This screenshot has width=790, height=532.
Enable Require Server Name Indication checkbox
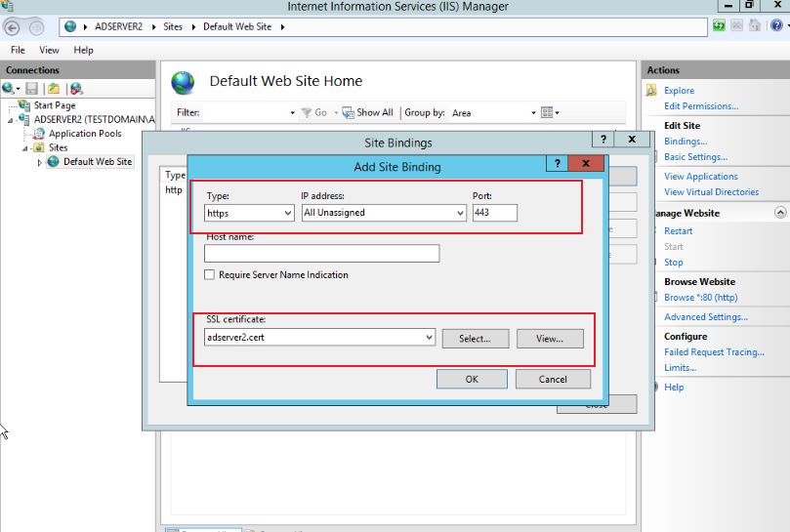click(x=209, y=274)
